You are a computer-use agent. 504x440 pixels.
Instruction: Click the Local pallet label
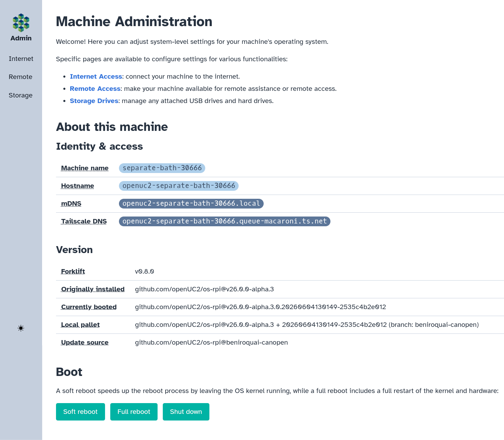pyautogui.click(x=80, y=325)
